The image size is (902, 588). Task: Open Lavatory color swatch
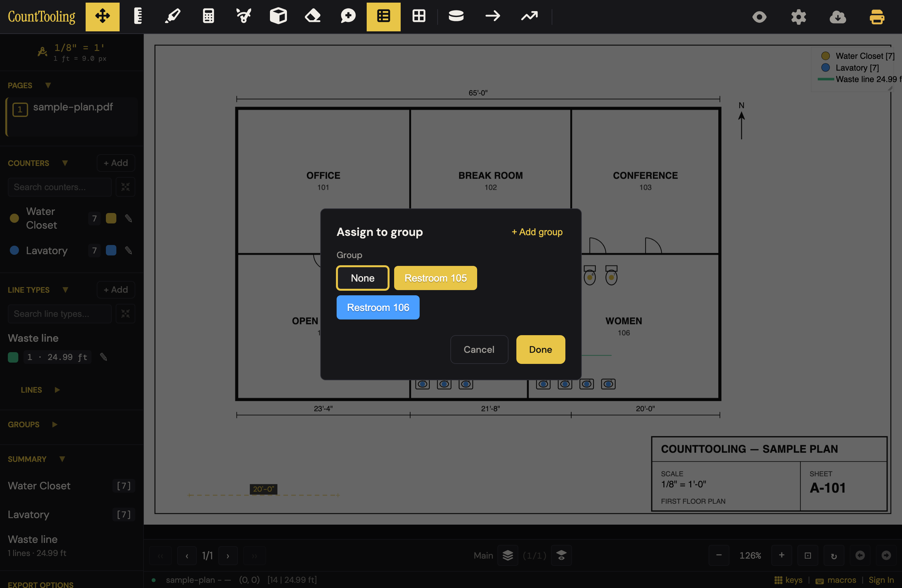pos(111,250)
